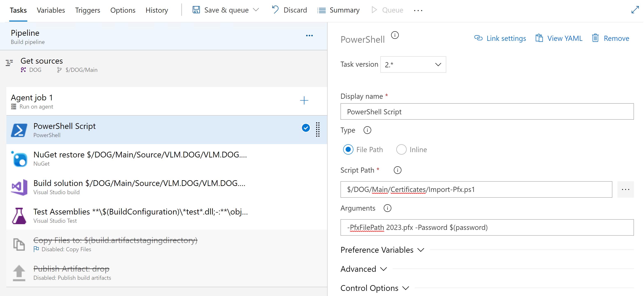The image size is (644, 296).
Task: Select the Build solution task row
Action: pos(167,187)
